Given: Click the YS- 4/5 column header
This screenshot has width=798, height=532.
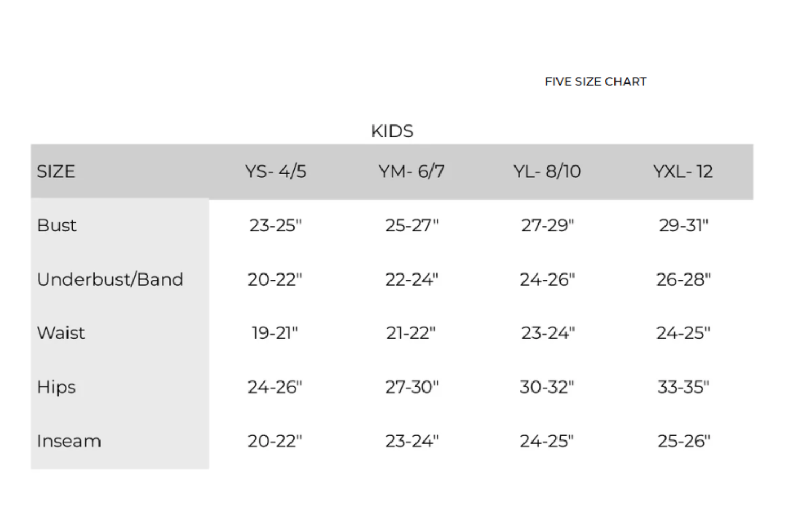Looking at the screenshot, I should [x=276, y=171].
